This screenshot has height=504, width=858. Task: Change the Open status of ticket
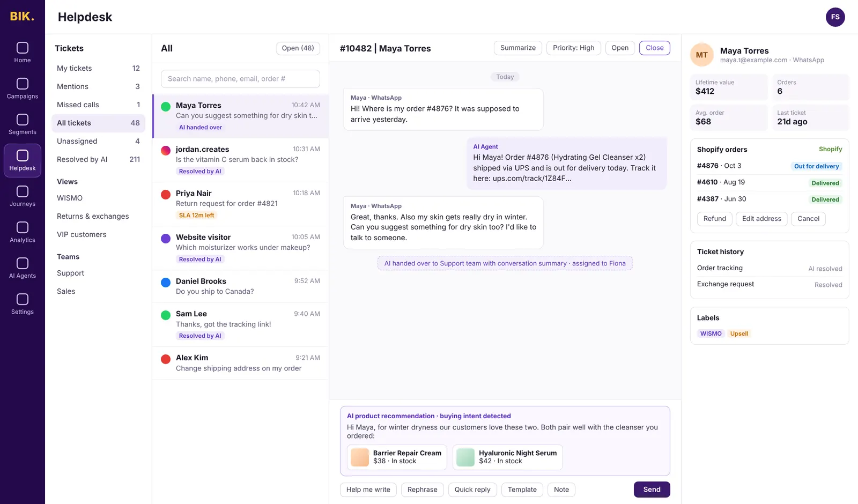(x=620, y=48)
